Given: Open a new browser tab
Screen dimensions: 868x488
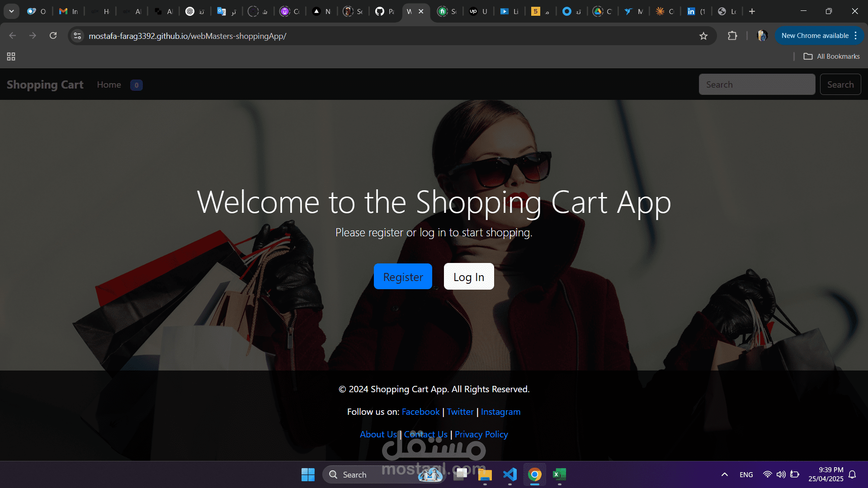Looking at the screenshot, I should pos(752,11).
